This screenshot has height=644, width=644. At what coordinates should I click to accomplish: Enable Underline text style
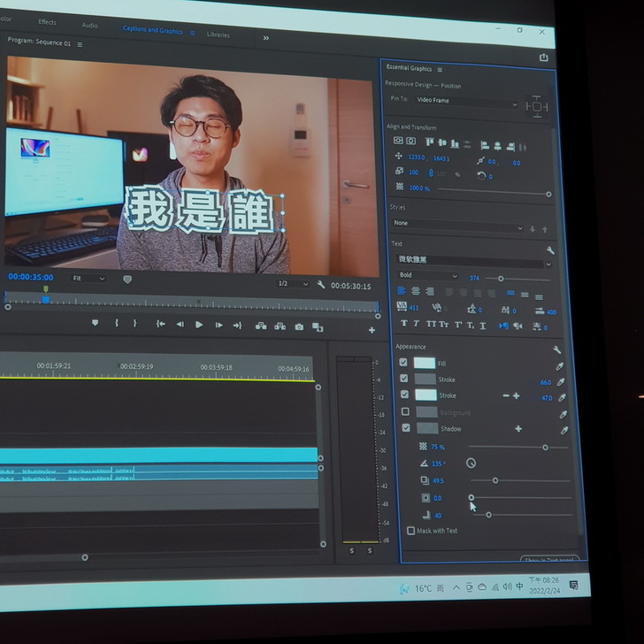tap(483, 326)
